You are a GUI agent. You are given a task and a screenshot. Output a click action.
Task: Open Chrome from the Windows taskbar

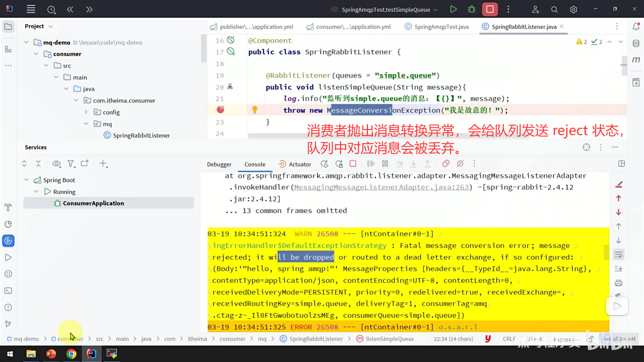point(71,354)
